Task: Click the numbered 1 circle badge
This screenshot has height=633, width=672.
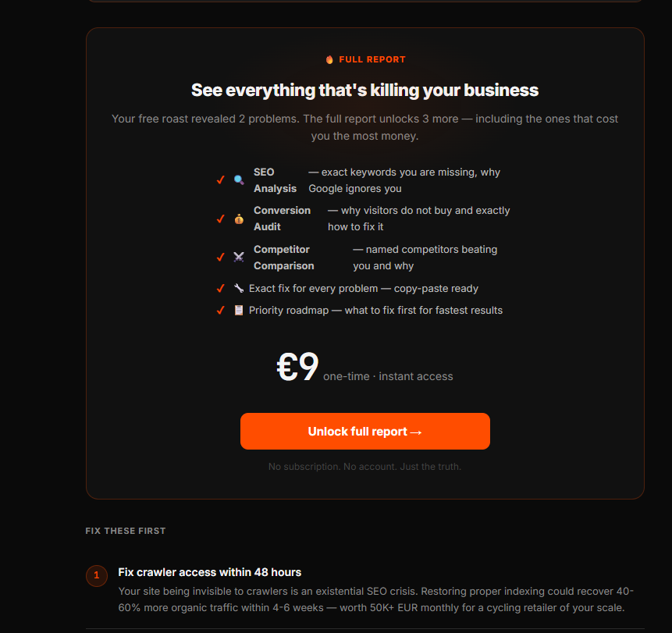Action: pos(97,575)
